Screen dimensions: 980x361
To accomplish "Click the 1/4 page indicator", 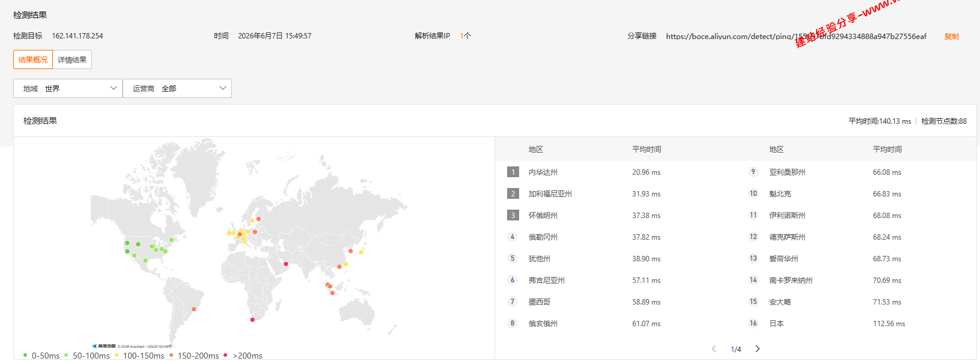I will tap(735, 349).
